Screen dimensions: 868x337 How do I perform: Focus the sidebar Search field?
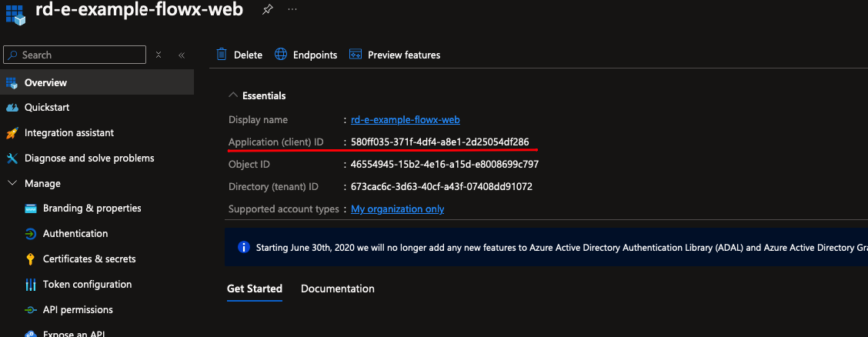click(x=75, y=55)
